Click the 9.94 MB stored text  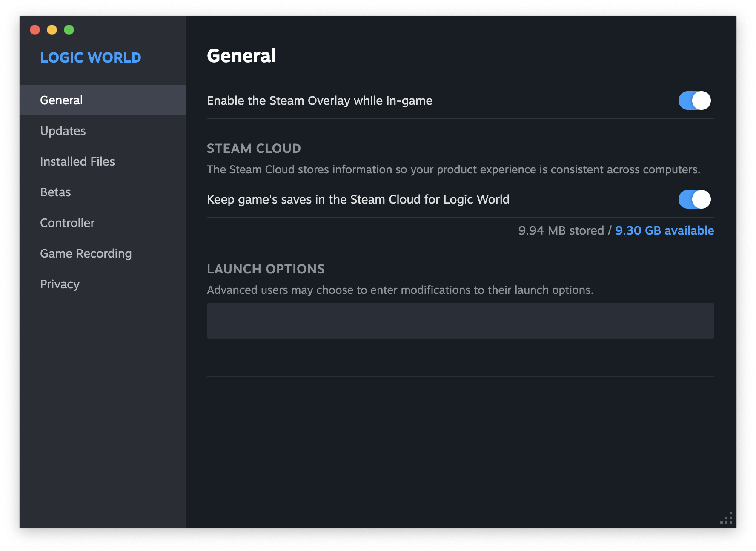coord(561,230)
